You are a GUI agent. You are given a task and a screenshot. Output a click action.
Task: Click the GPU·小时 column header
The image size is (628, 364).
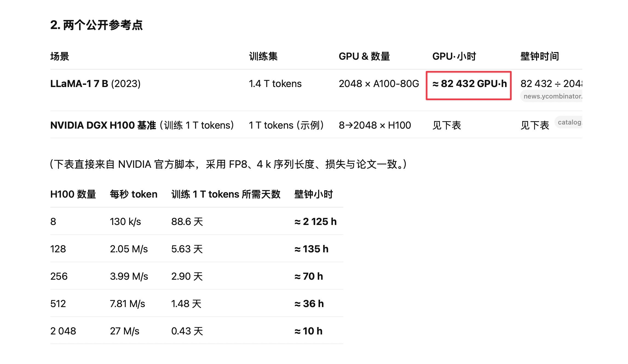(x=454, y=56)
